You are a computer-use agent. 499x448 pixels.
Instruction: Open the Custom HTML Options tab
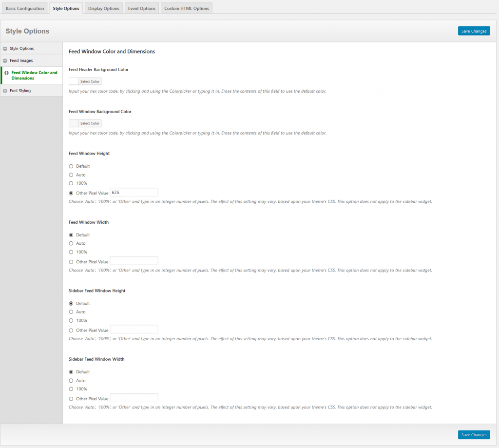(186, 8)
